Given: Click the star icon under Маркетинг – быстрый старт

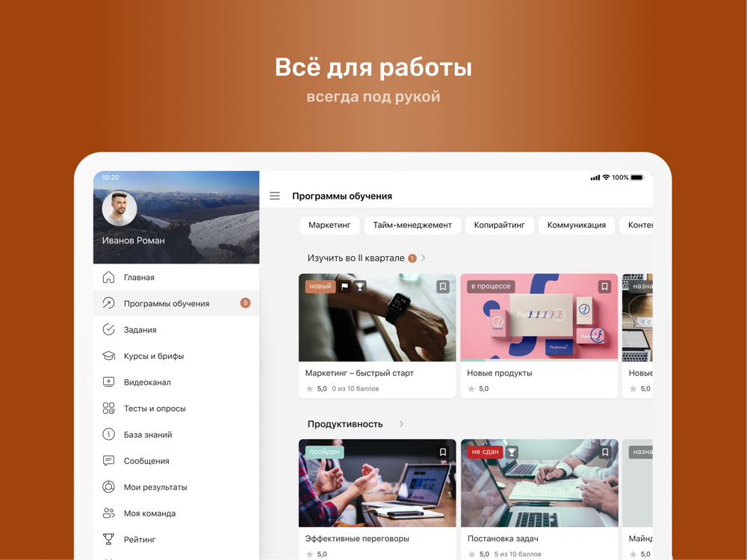Looking at the screenshot, I should pos(309,388).
